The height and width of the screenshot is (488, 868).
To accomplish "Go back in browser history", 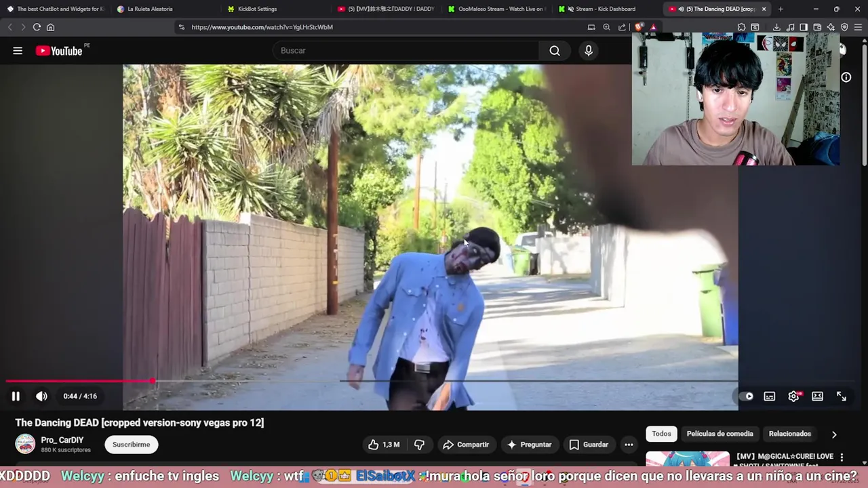I will click(x=9, y=27).
